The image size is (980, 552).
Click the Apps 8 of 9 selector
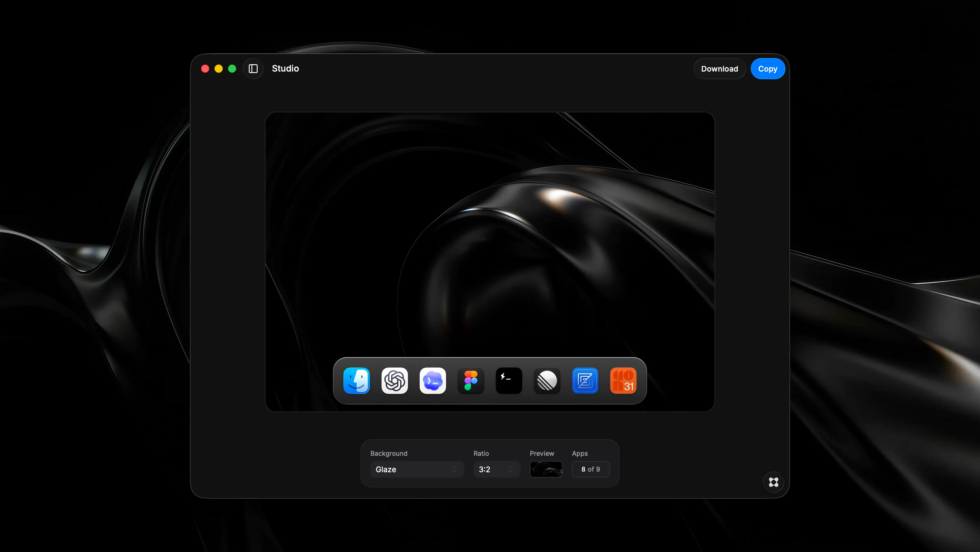(x=591, y=469)
